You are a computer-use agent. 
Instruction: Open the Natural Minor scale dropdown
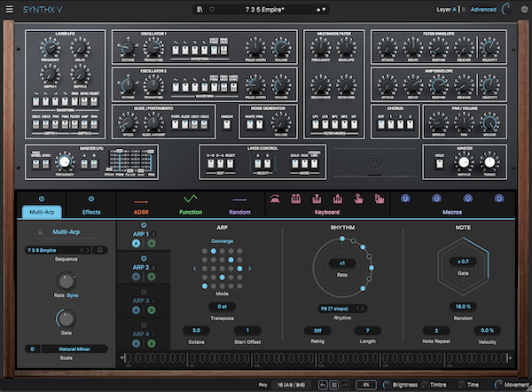click(74, 349)
